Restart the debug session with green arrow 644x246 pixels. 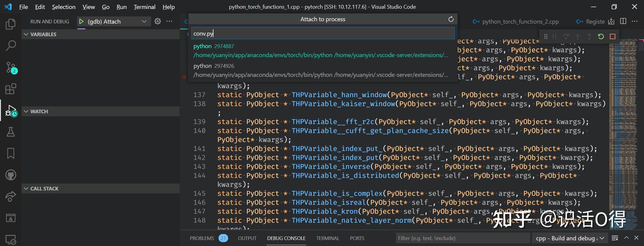[601, 36]
